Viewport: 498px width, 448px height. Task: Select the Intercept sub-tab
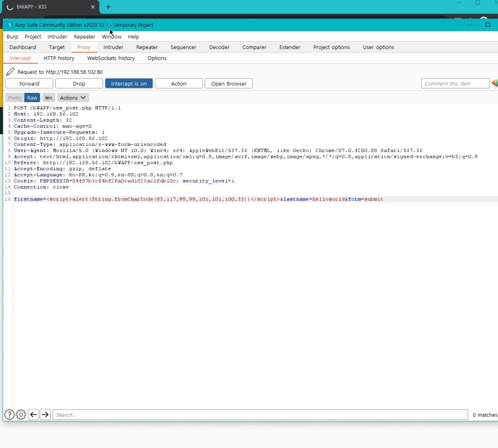(x=20, y=58)
